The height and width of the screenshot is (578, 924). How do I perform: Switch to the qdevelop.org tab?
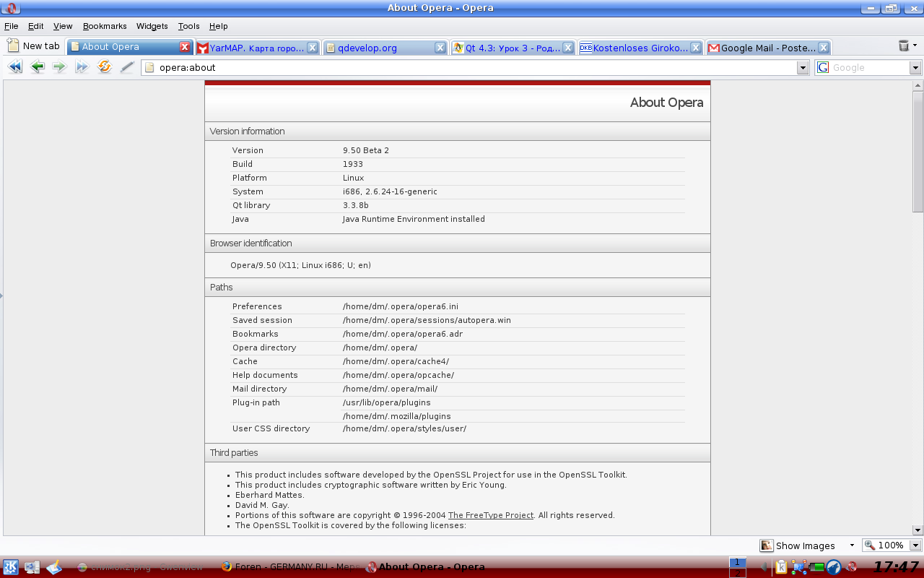click(385, 48)
